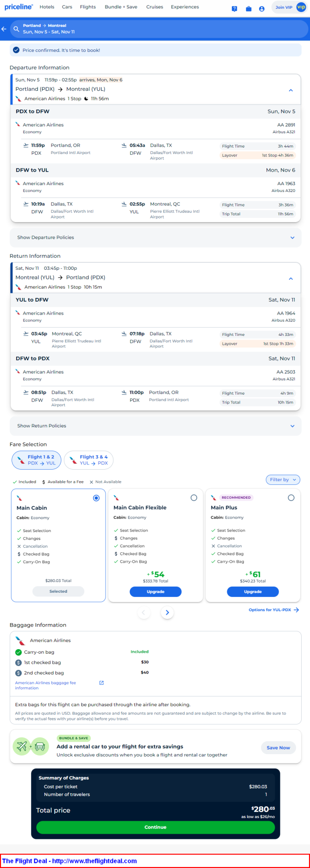The height and width of the screenshot is (868, 310).
Task: Click the previous fare options left chevron
Action: [143, 613]
